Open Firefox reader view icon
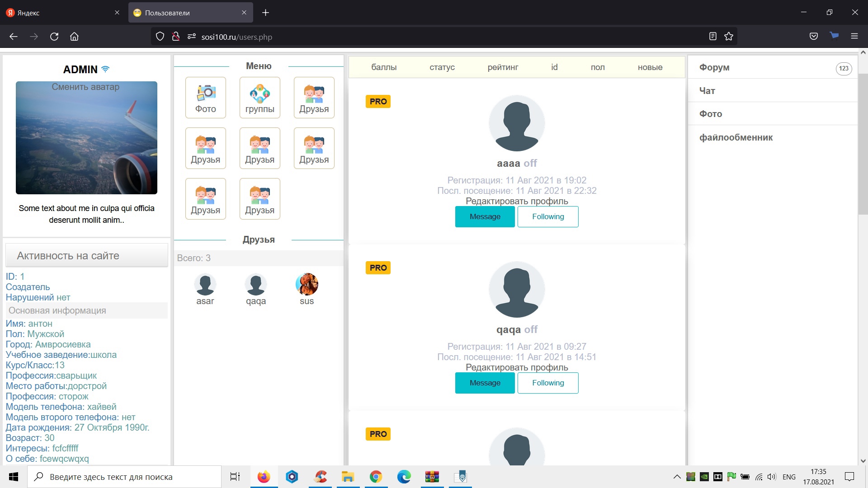The height and width of the screenshot is (488, 868). pos(713,37)
